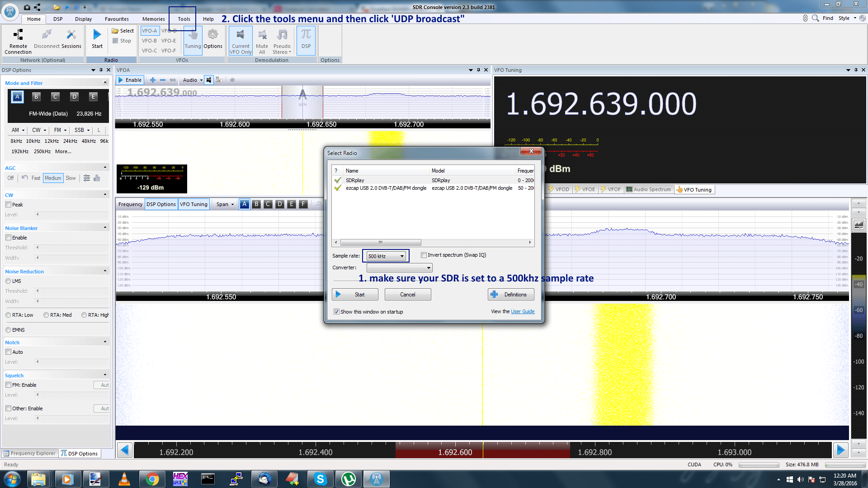Open the FM mode dropdown

click(60, 130)
